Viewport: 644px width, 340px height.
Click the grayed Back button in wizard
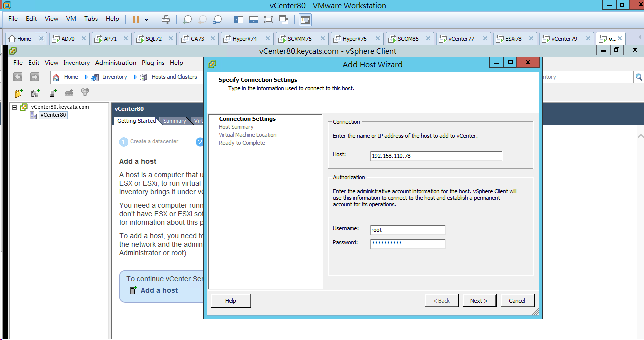[441, 301]
